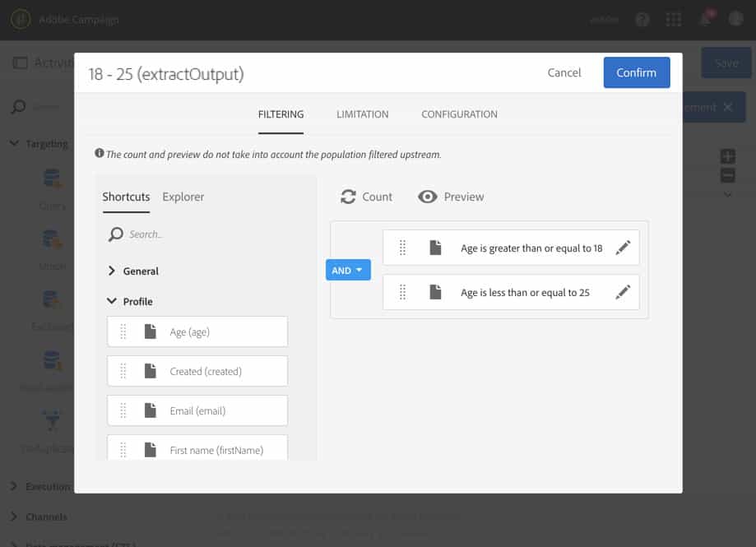Open the help icon in the top bar
This screenshot has height=547, width=756.
642,20
